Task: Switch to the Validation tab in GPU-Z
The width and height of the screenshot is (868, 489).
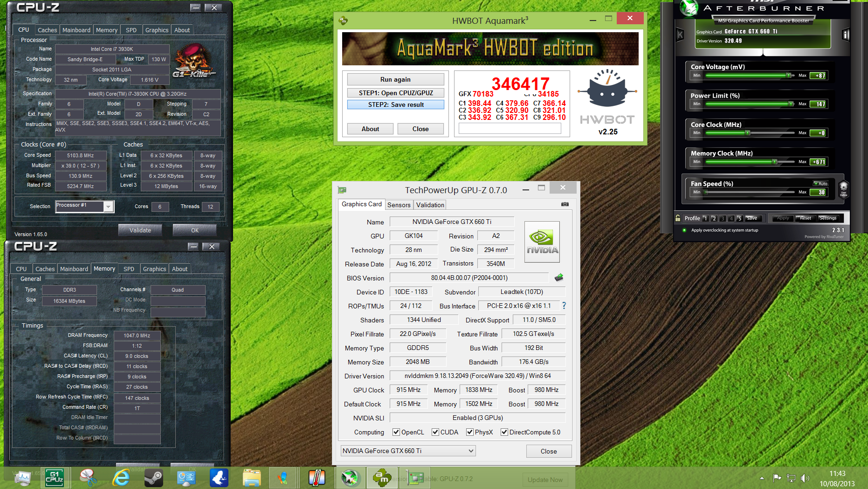Action: (x=430, y=205)
